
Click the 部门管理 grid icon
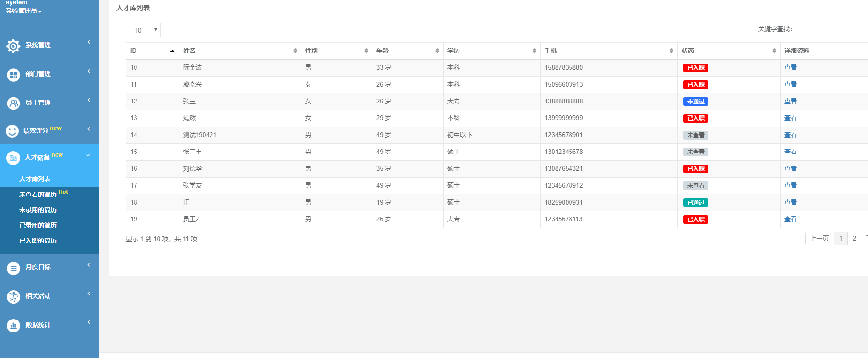tap(13, 75)
